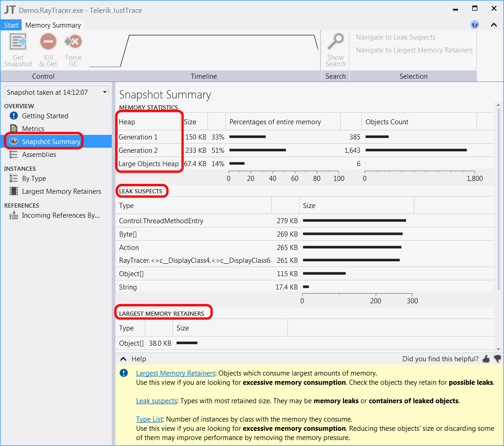Open the help question mark icon

(x=475, y=24)
